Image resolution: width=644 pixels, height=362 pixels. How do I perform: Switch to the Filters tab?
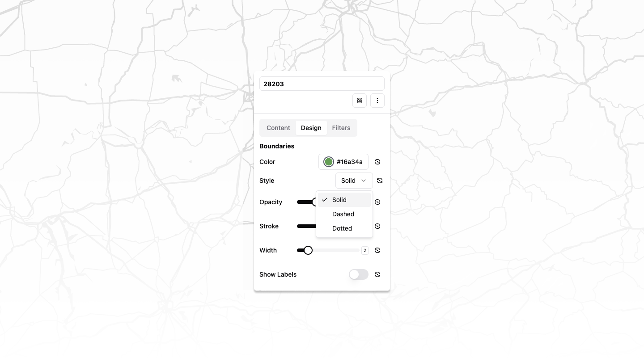coord(341,128)
